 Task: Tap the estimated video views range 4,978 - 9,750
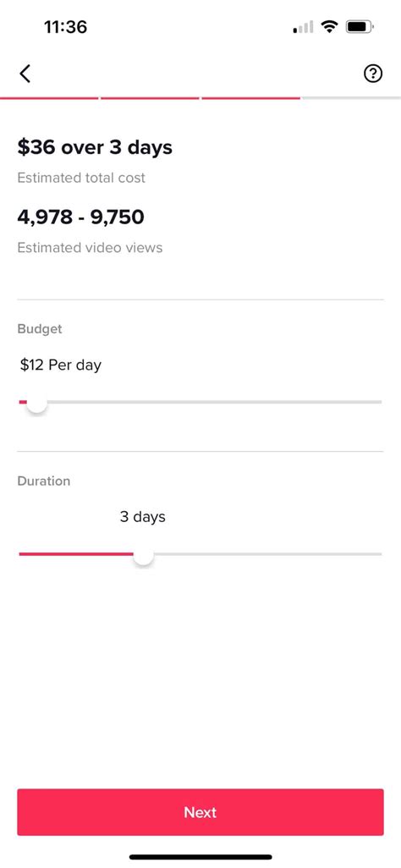pyautogui.click(x=81, y=217)
